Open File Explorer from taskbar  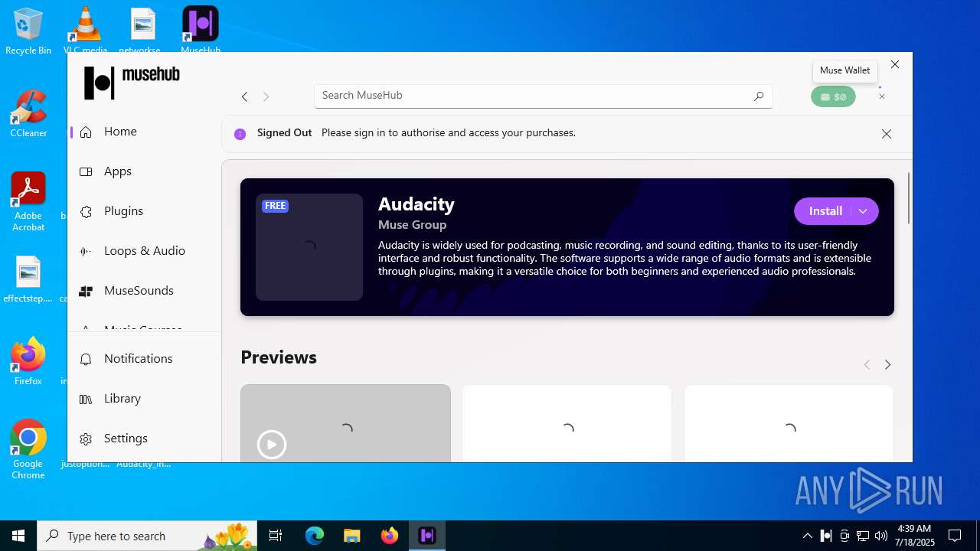351,536
